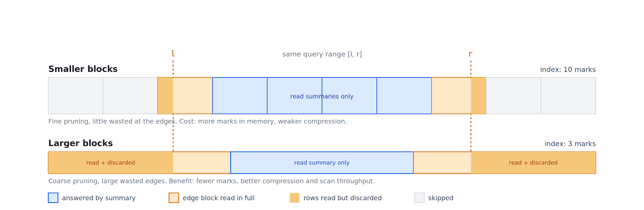
Task: Select the right 'read + discarded' block
Action: (533, 163)
